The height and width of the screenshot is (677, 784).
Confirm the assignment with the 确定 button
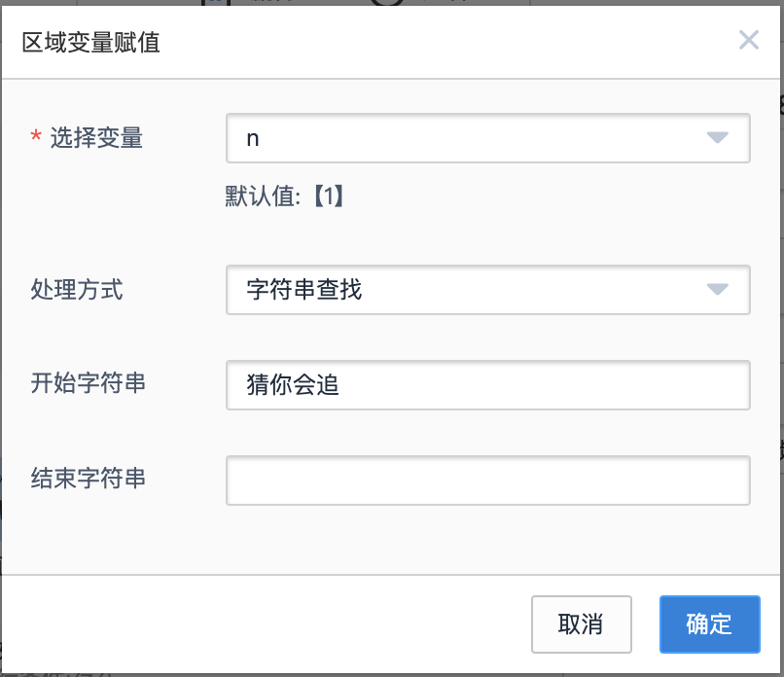click(709, 624)
